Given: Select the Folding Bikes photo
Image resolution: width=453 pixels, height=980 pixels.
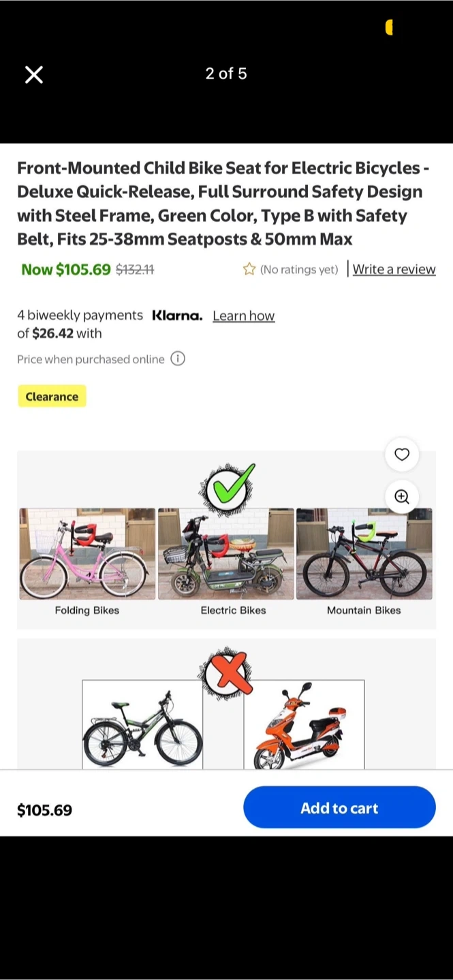Looking at the screenshot, I should click(x=87, y=554).
